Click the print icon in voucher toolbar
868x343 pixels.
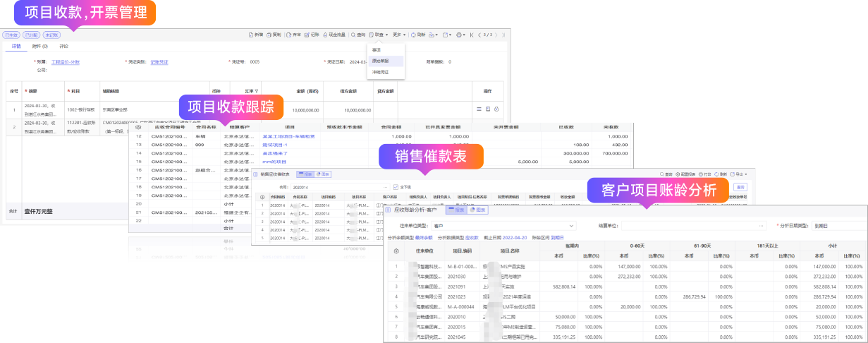click(459, 35)
